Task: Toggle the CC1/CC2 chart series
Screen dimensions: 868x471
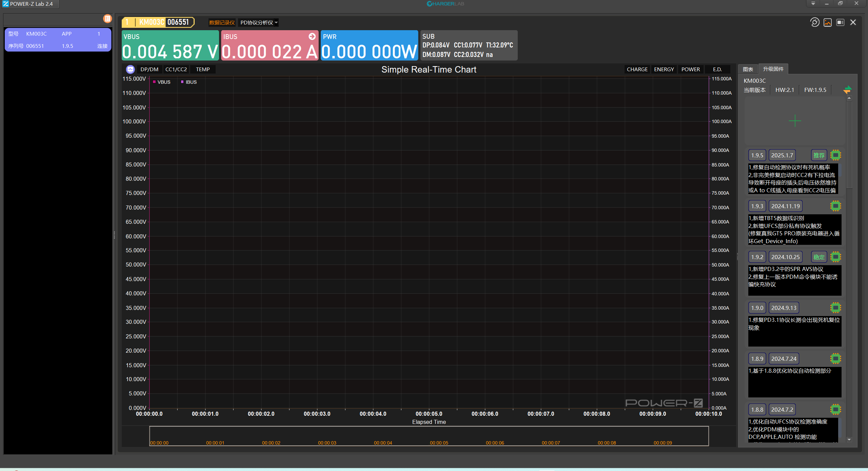Action: 176,70
